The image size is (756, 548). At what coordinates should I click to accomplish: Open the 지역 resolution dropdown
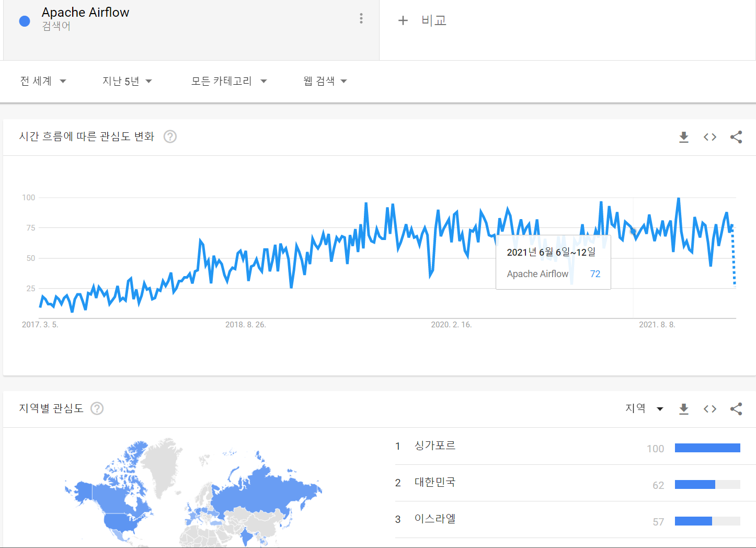[x=645, y=408]
